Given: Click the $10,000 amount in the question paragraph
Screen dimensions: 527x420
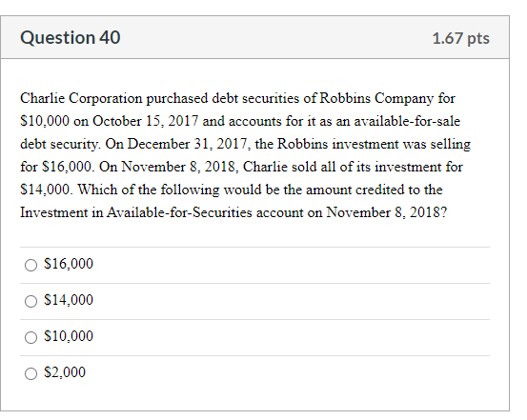Looking at the screenshot, I should [45, 121].
